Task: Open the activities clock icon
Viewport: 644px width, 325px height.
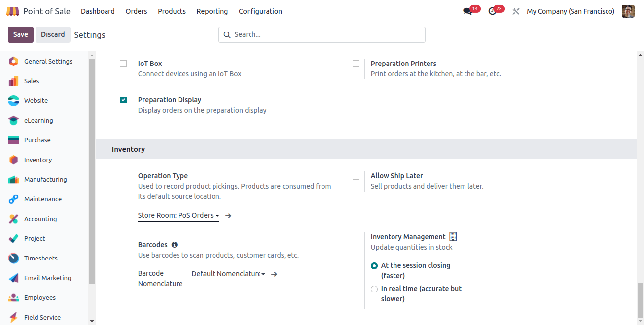Action: (x=492, y=11)
